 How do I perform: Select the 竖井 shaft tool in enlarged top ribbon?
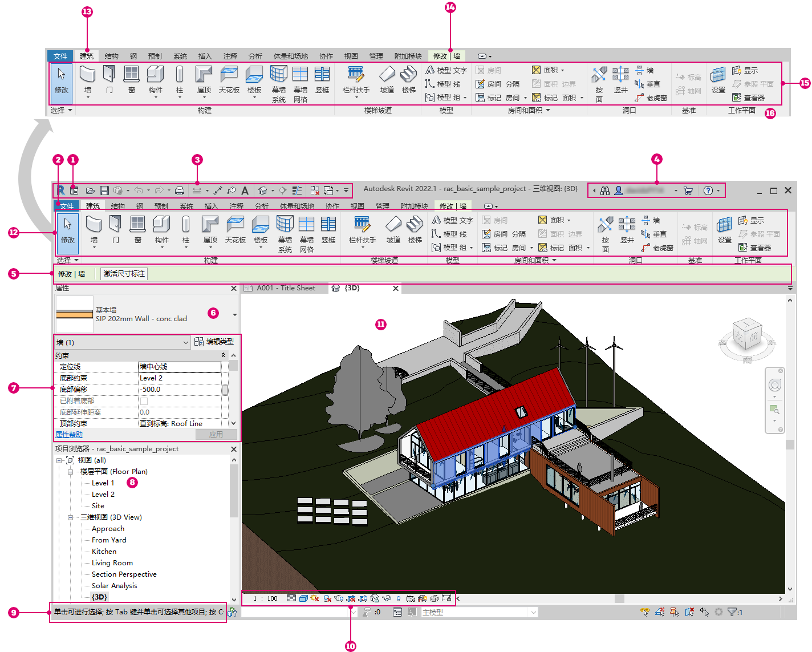[x=620, y=79]
